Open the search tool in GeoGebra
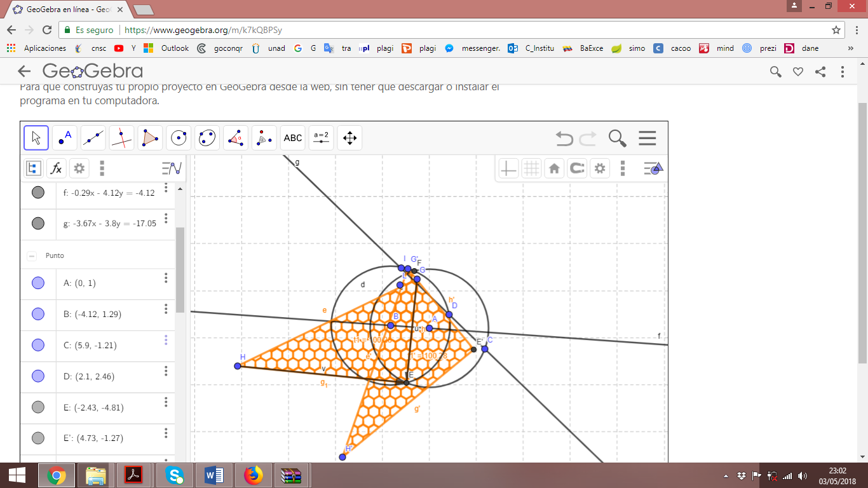This screenshot has height=488, width=868. point(616,138)
